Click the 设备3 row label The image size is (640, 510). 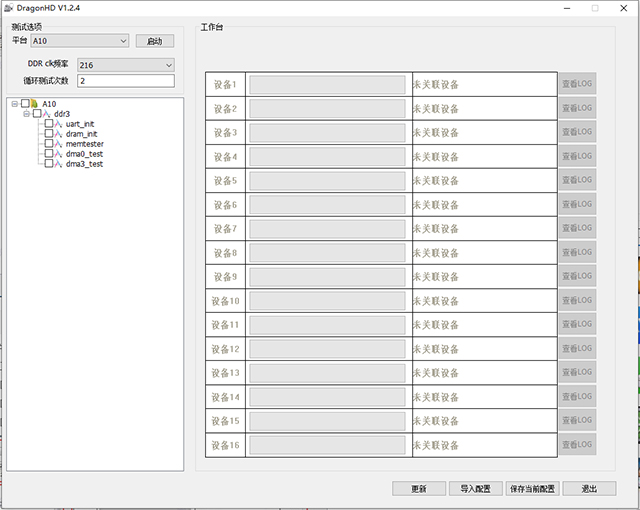point(225,133)
